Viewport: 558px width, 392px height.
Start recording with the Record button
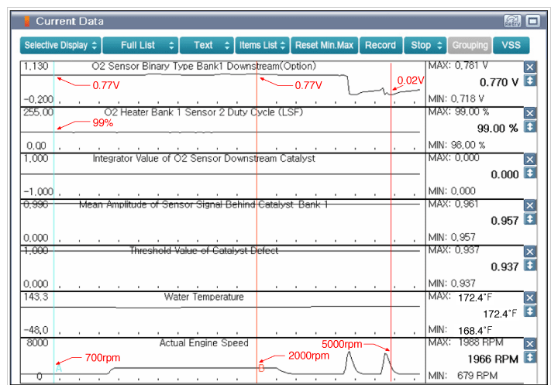coord(380,46)
